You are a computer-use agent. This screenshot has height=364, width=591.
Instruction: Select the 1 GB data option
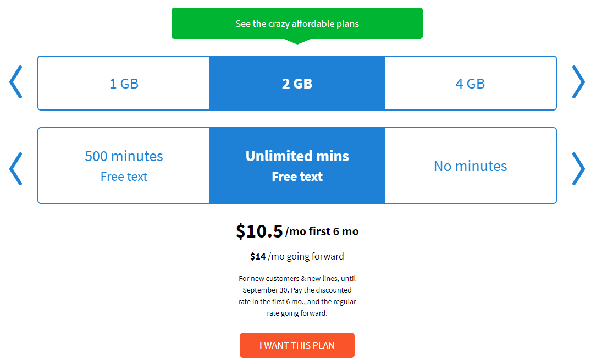124,84
